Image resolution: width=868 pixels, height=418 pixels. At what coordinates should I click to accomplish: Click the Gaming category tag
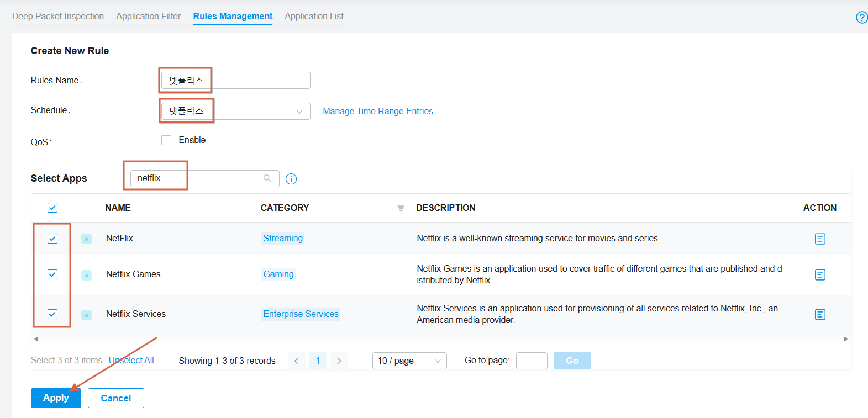[278, 274]
